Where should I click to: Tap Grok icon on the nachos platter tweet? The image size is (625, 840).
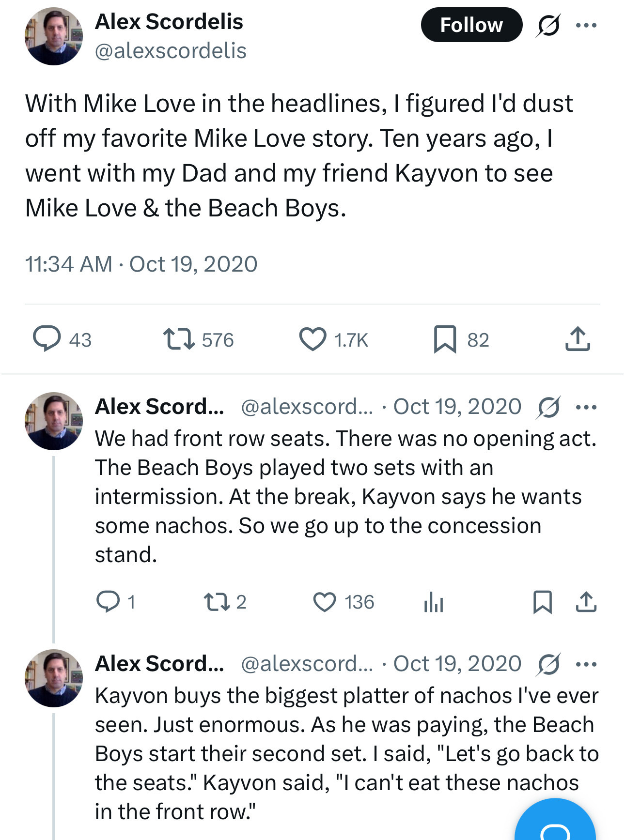[548, 664]
